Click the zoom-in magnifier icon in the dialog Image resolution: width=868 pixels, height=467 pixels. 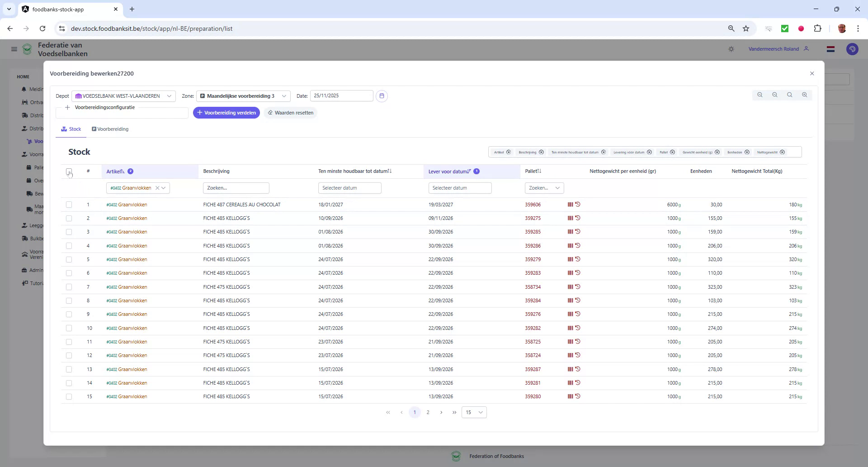coord(805,95)
